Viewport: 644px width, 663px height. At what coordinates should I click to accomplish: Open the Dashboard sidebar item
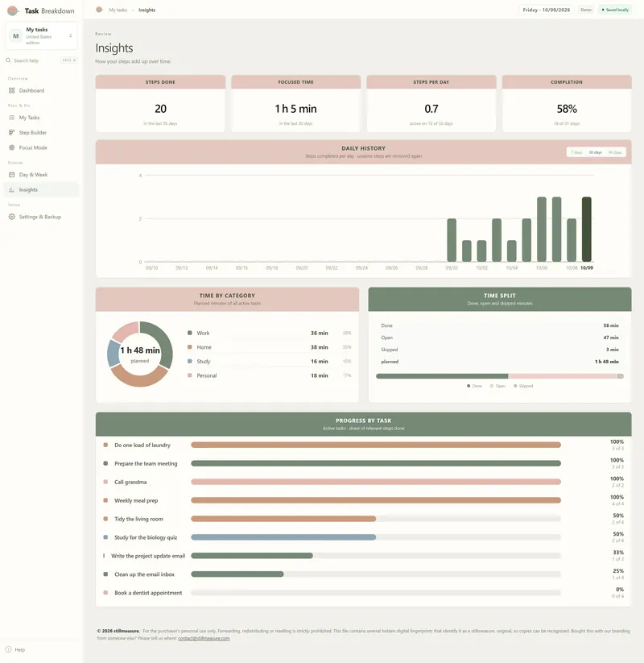pos(41,90)
